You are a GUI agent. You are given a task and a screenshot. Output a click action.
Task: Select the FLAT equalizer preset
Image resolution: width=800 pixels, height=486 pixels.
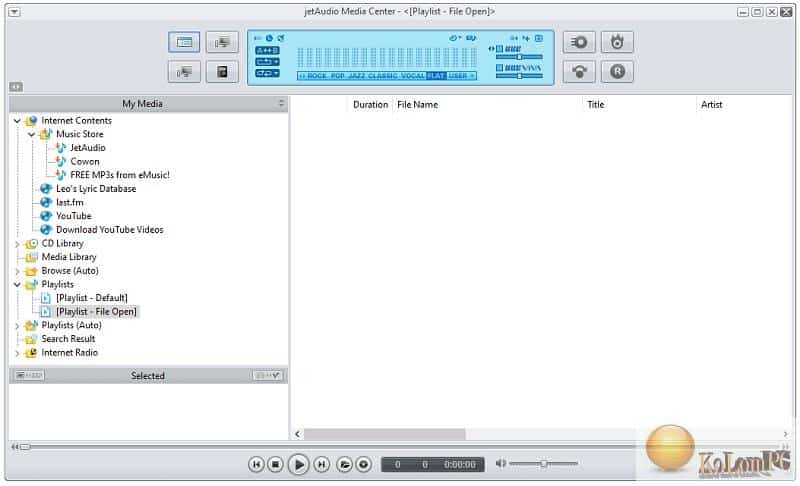436,75
